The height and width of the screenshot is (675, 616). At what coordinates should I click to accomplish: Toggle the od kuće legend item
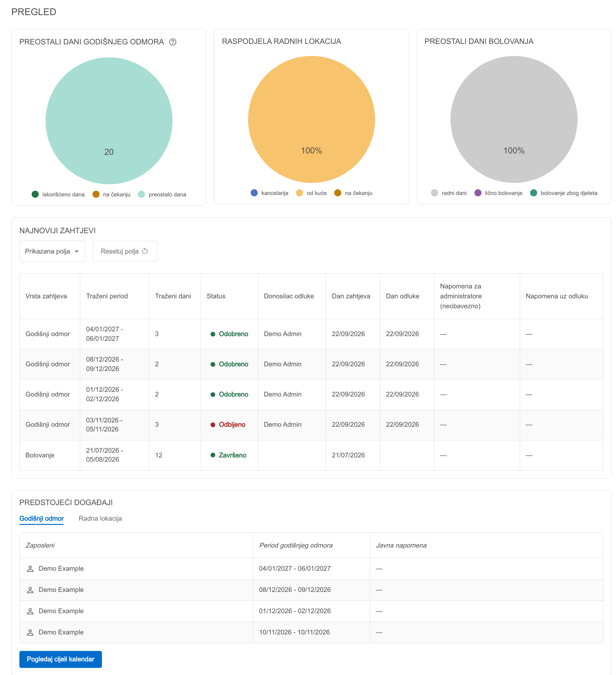[311, 193]
